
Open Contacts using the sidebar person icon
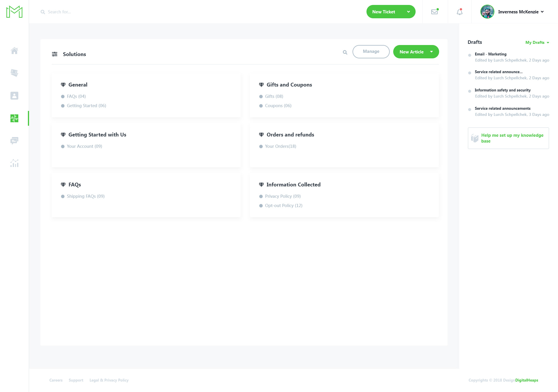point(14,96)
